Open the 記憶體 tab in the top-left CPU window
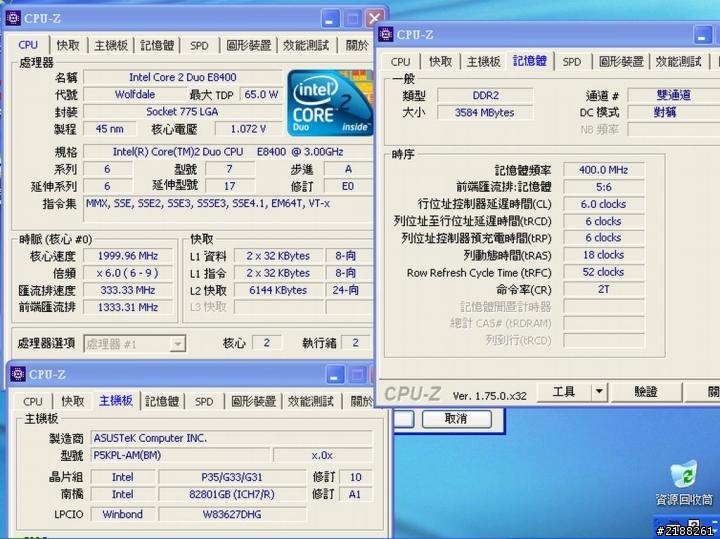Screen dimensions: 720x539 click(157, 45)
